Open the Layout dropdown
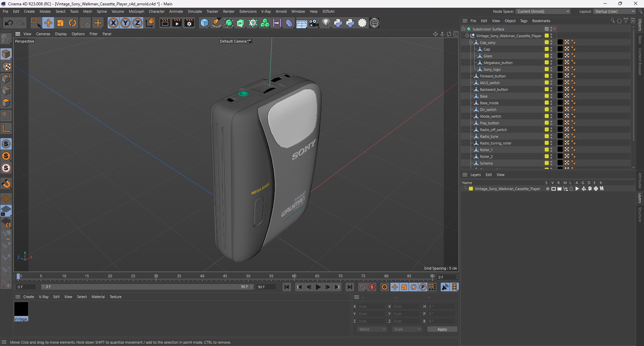The height and width of the screenshot is (346, 644). tap(614, 11)
